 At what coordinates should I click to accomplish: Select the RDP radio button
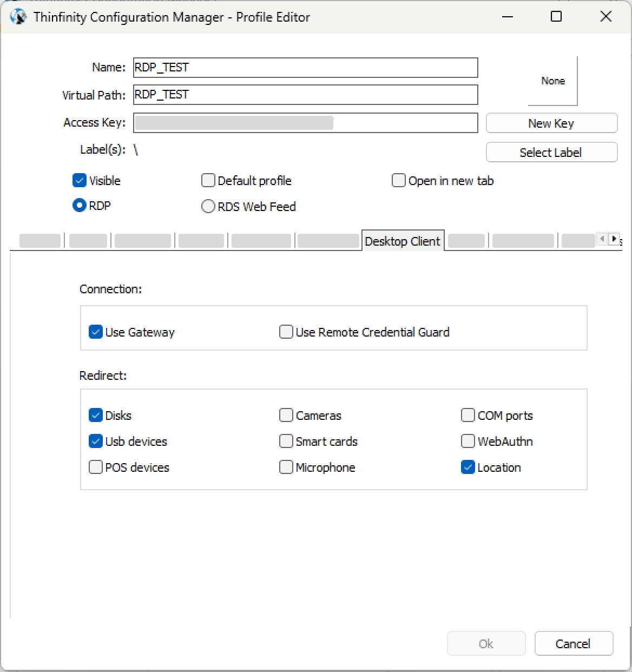click(x=80, y=206)
